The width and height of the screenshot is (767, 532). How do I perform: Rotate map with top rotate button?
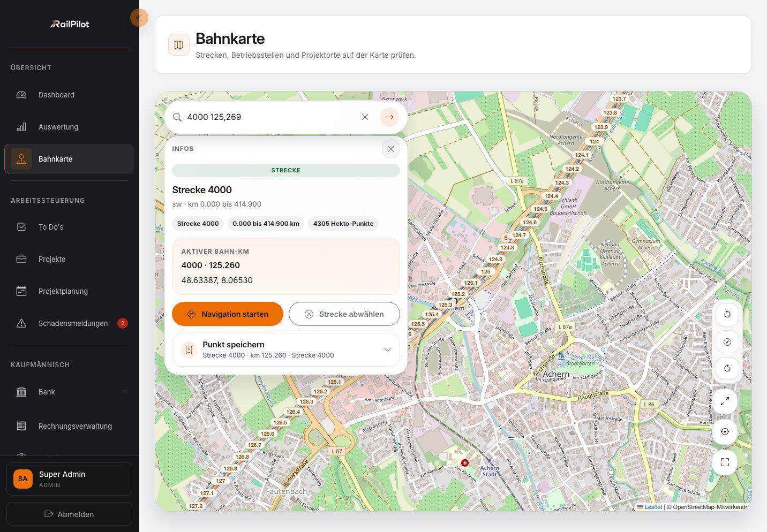pos(727,314)
